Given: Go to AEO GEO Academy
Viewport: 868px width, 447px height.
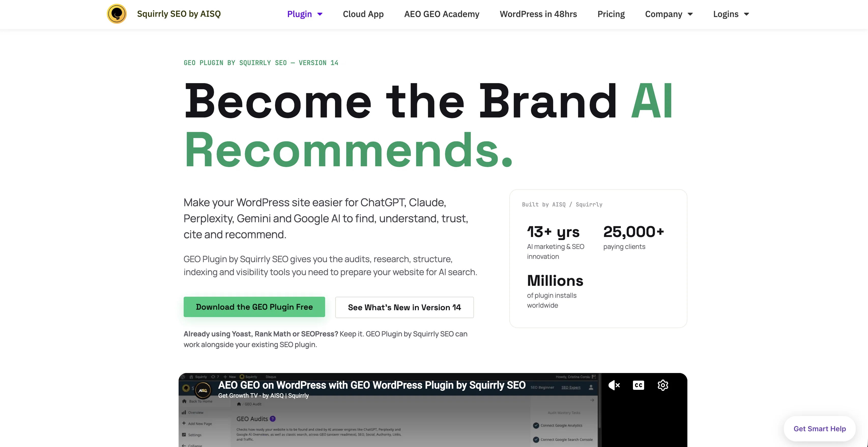Looking at the screenshot, I should [441, 14].
